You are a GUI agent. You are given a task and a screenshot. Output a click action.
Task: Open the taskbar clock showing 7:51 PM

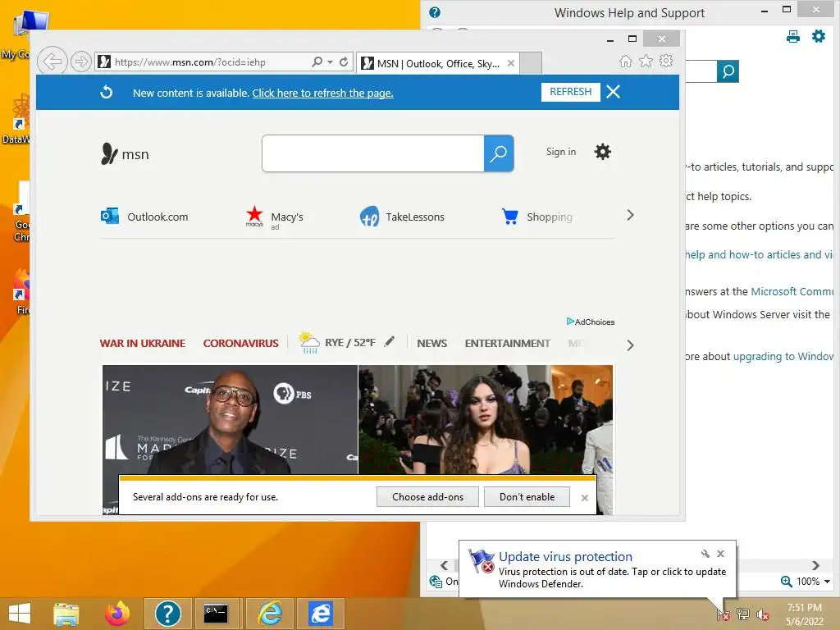coord(805,614)
